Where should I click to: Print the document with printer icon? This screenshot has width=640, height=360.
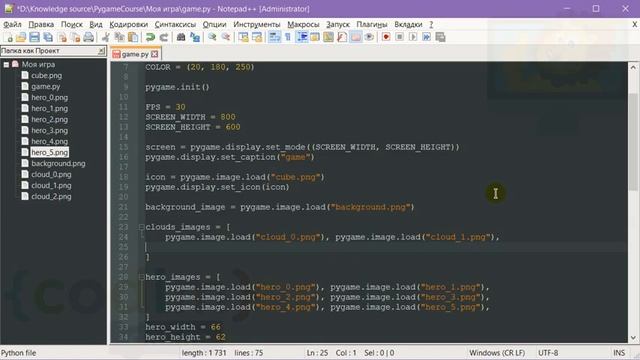click(89, 38)
